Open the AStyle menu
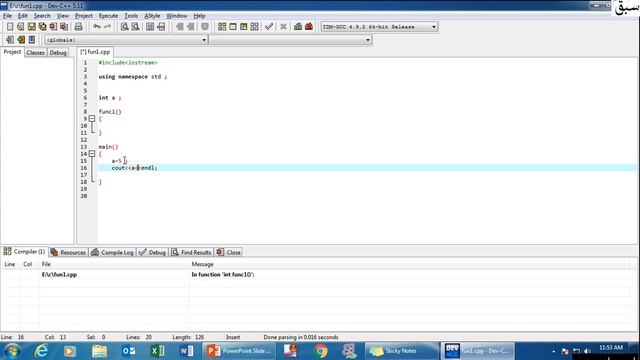The width and height of the screenshot is (640, 360). point(152,16)
